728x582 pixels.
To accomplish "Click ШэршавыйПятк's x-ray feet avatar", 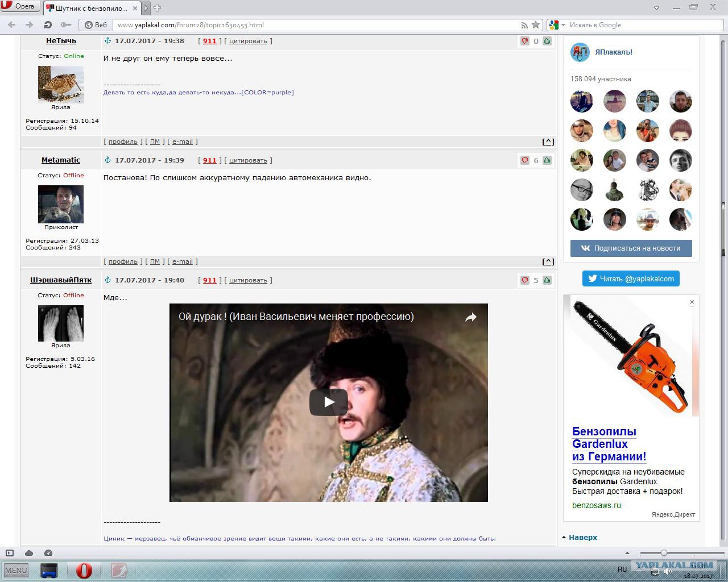I will click(61, 323).
